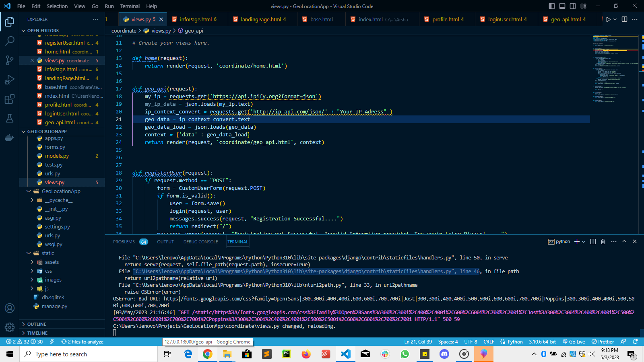Image resolution: width=644 pixels, height=362 pixels.
Task: Toggle the Panel visibility from the title bar
Action: pos(562,6)
